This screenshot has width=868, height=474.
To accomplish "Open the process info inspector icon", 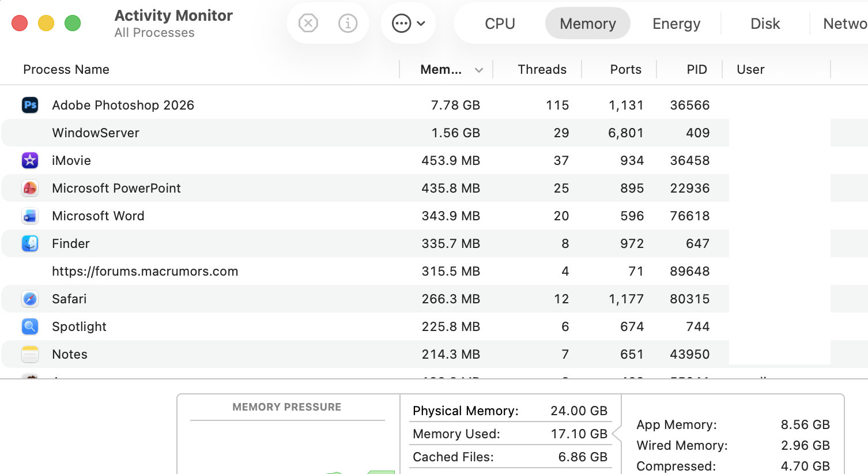I will point(348,23).
